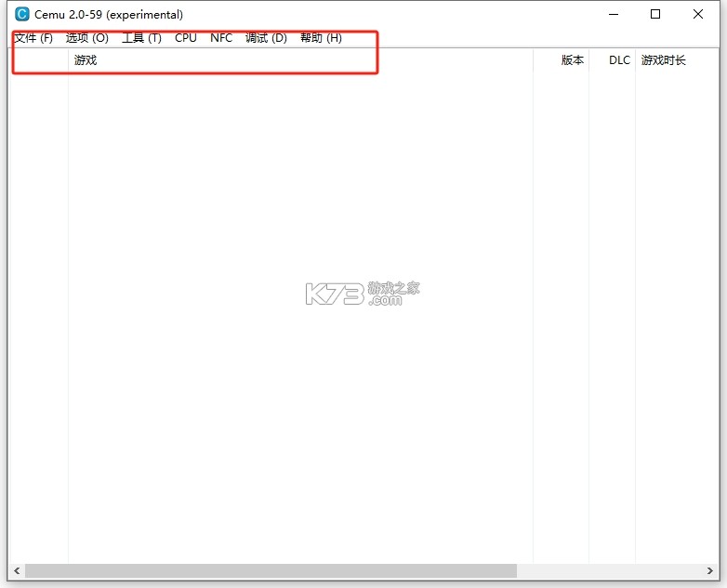Viewport: 727px width, 588px height.
Task: Click the Cemu app icon in title bar
Action: coord(21,14)
